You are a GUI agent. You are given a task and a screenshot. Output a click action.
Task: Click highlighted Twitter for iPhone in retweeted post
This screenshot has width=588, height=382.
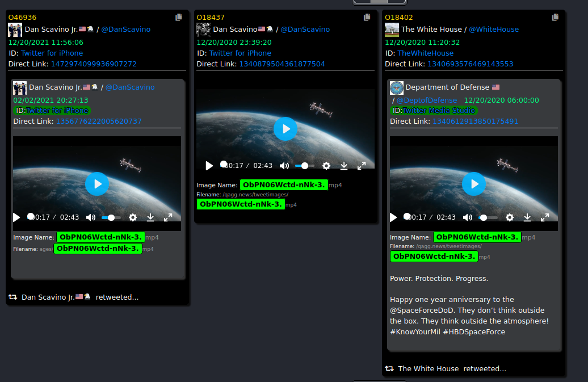coord(57,111)
